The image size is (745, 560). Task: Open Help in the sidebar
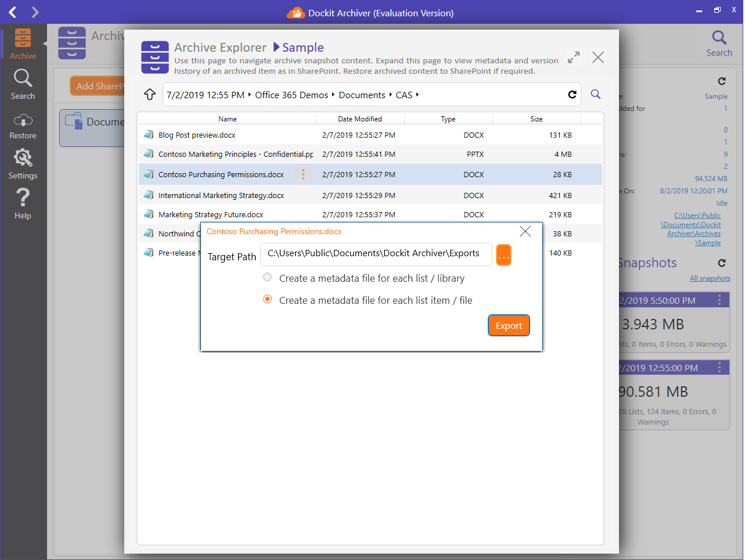point(23,204)
